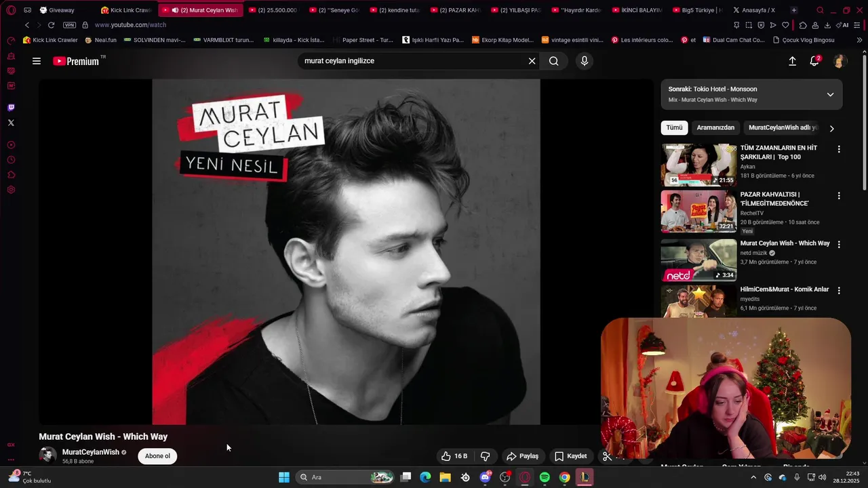Open the MuratCeylanWish channel name link
Screen dimensions: 868x488
(x=91, y=452)
